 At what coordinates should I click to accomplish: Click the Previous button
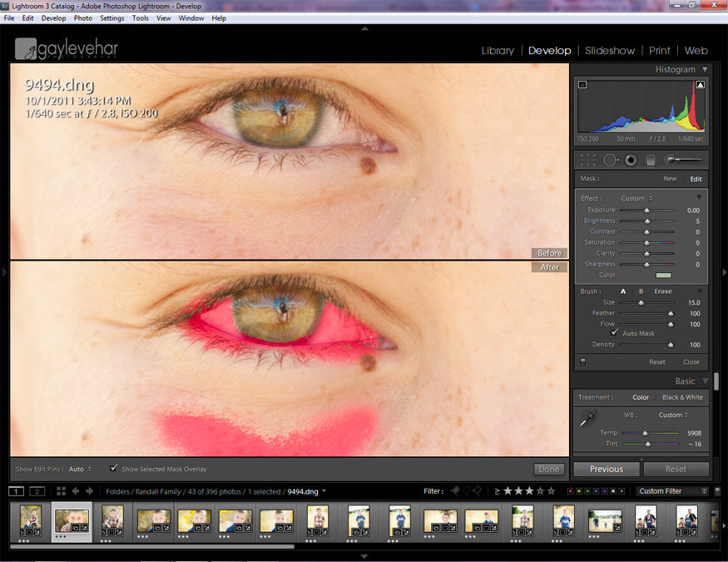607,469
